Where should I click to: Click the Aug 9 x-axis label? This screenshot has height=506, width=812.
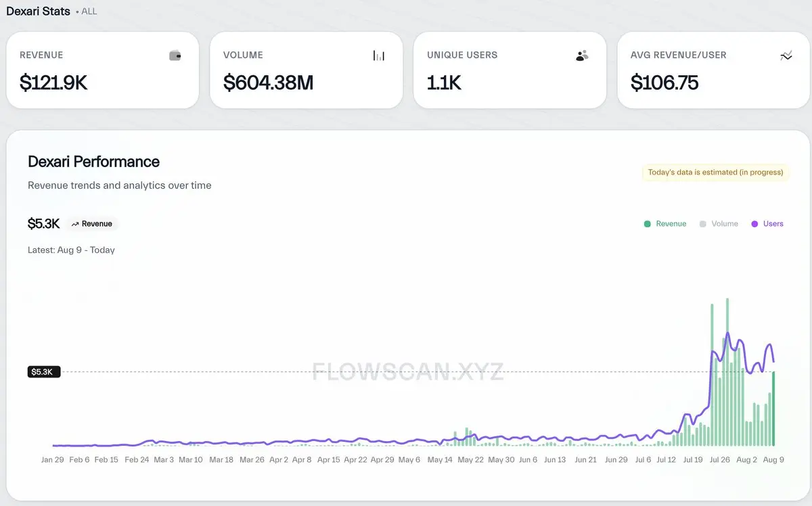click(x=773, y=460)
